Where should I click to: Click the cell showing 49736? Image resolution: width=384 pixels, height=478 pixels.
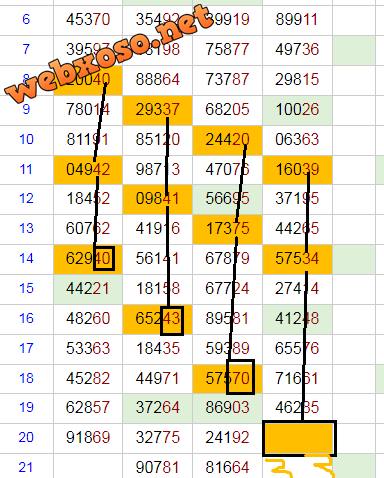(x=297, y=49)
